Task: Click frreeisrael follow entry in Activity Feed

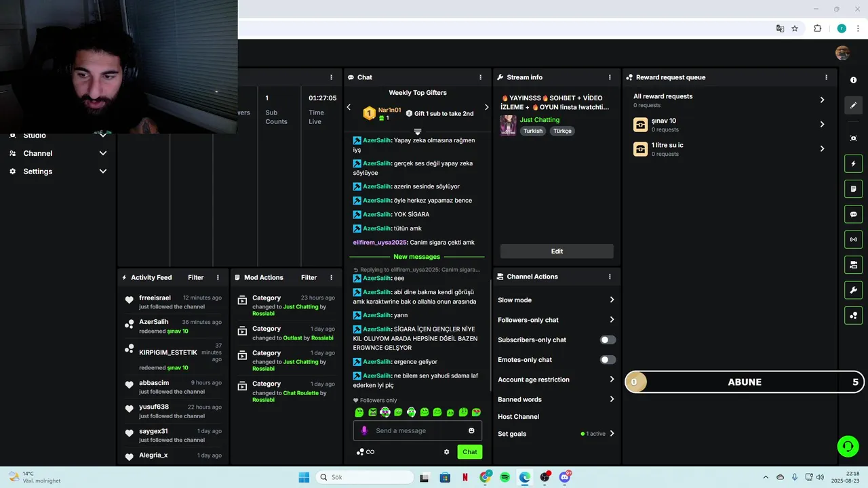Action: tap(174, 302)
